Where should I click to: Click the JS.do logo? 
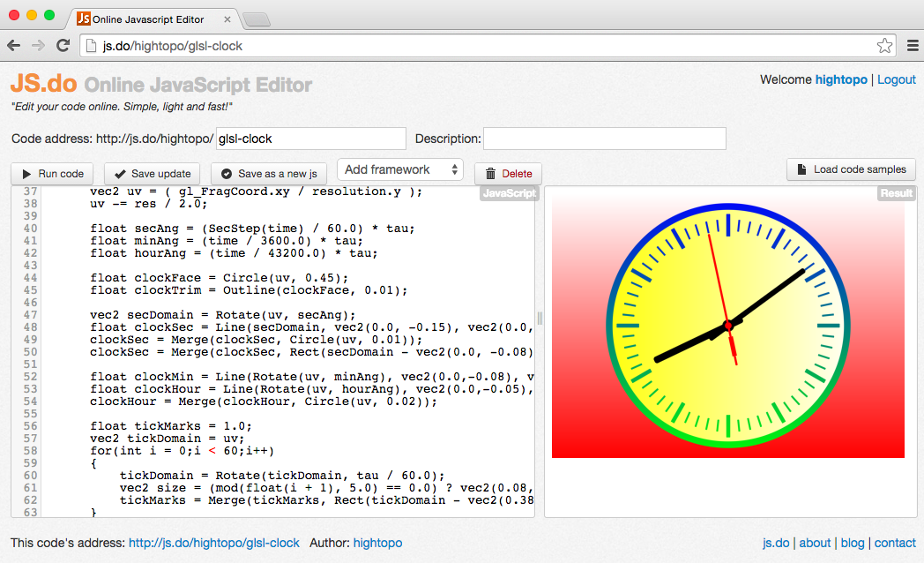(x=43, y=84)
